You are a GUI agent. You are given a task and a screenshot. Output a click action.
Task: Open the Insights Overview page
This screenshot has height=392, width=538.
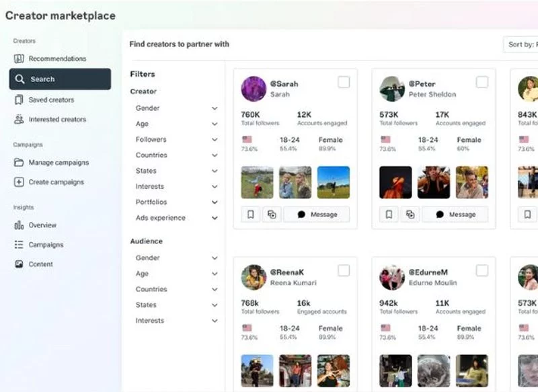[42, 225]
